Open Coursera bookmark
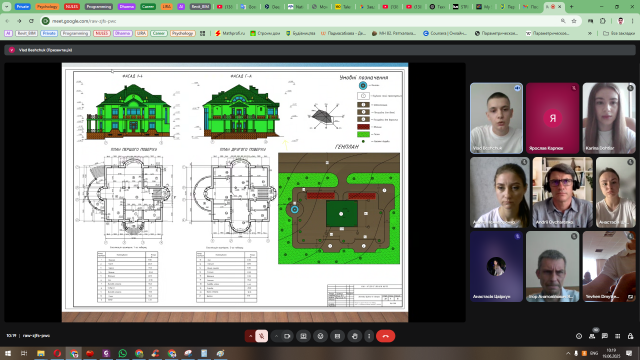Viewport: 640px width, 360px height. coord(445,33)
